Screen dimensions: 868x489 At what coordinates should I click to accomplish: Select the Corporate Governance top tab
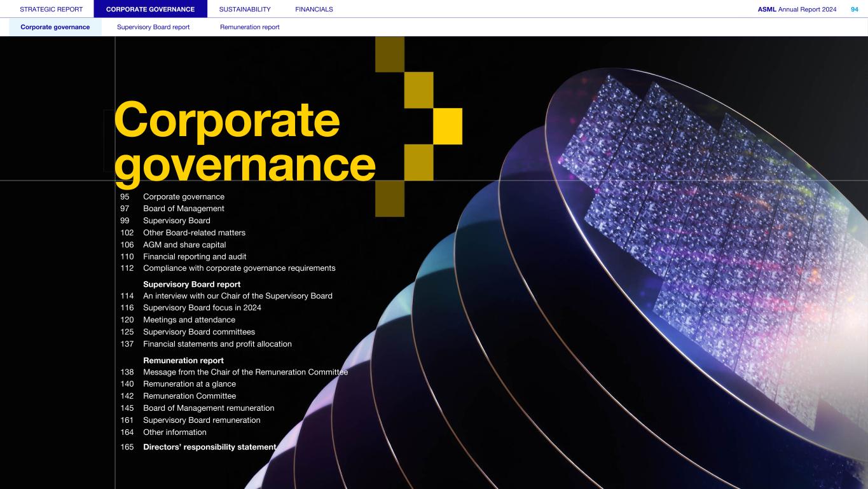point(151,10)
